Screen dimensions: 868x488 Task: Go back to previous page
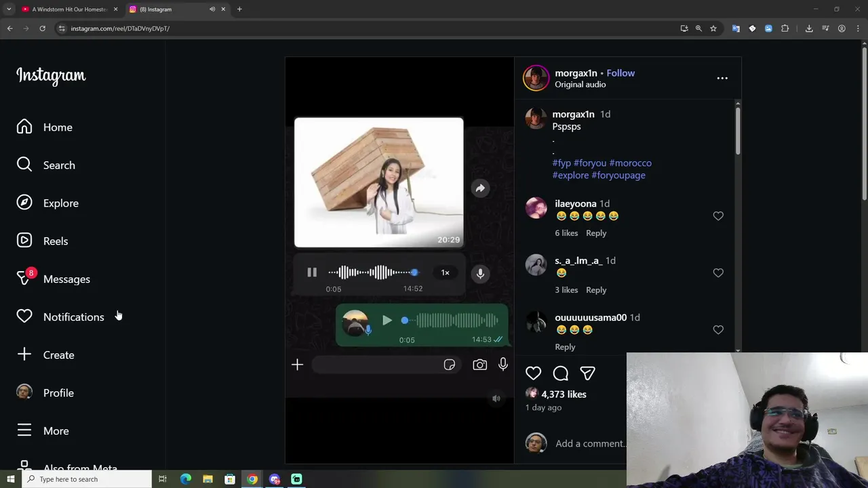(x=9, y=28)
